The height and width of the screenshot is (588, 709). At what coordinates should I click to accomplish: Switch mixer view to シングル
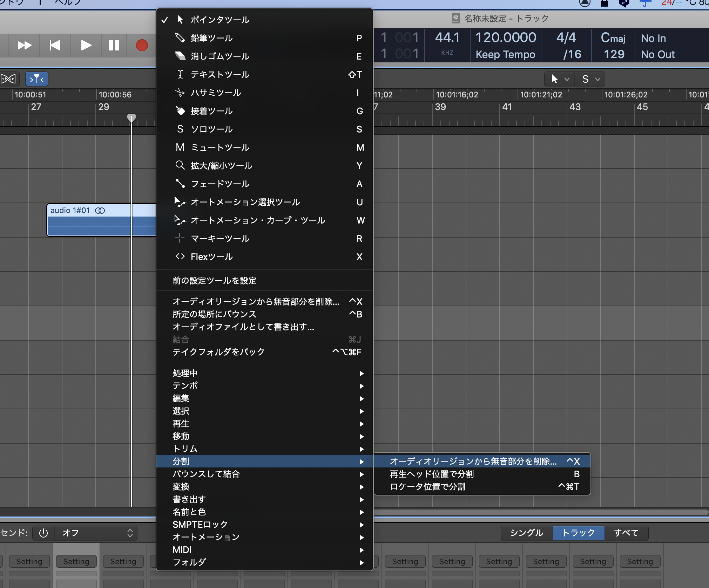click(526, 533)
